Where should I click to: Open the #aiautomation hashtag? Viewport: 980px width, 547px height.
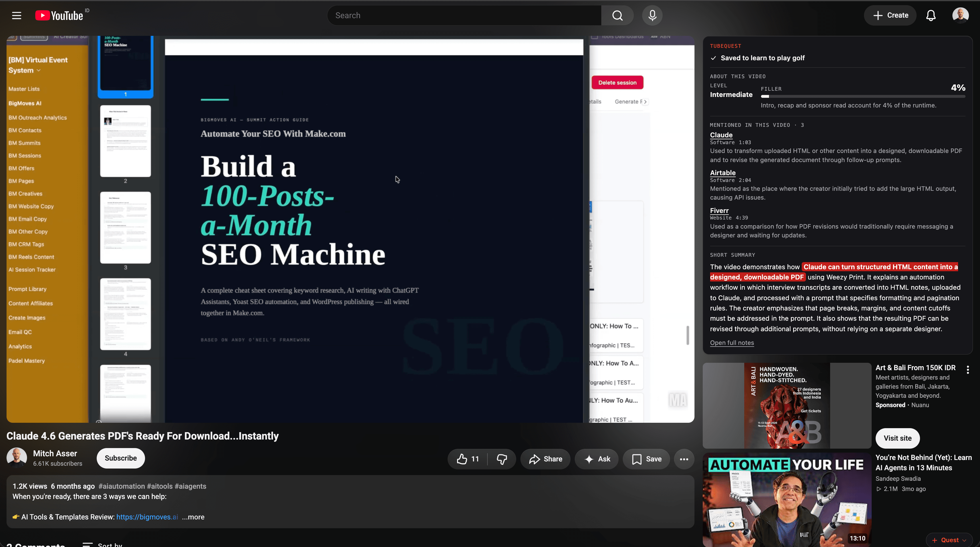click(122, 486)
